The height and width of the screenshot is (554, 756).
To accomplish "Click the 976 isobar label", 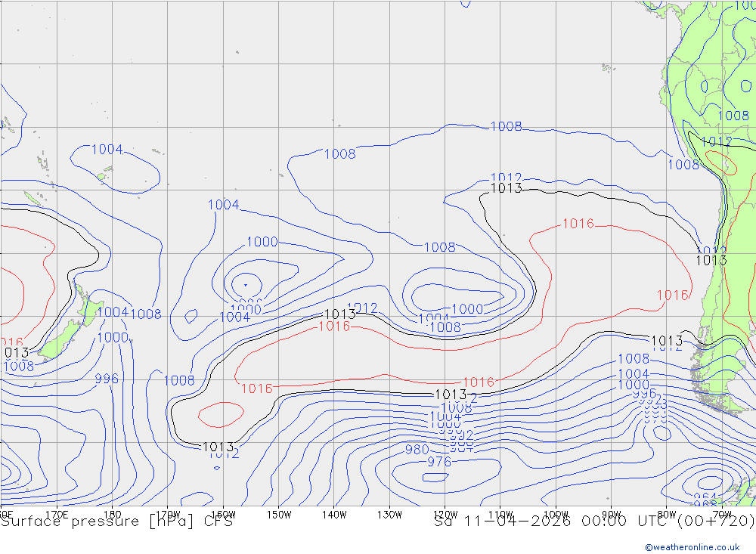I will [439, 462].
